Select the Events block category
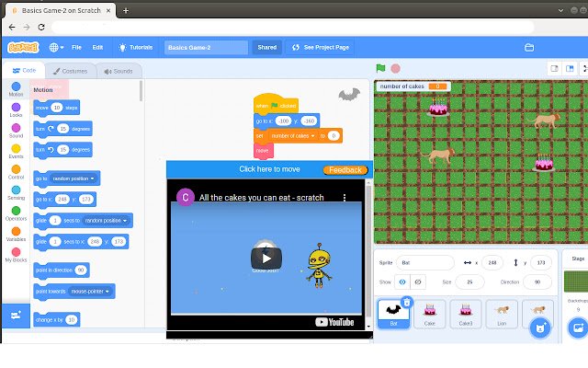588x368 pixels. [x=16, y=151]
